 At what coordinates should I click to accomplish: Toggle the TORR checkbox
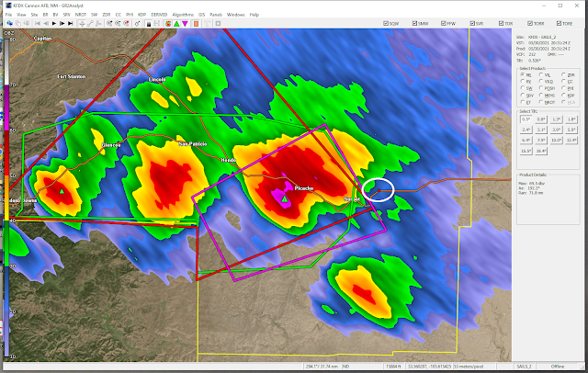click(x=530, y=23)
